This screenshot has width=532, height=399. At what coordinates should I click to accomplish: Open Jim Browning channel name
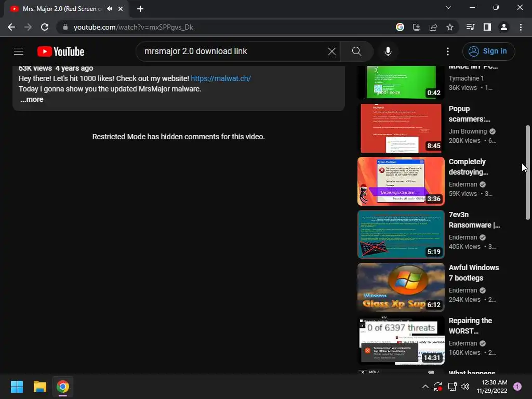click(x=468, y=131)
